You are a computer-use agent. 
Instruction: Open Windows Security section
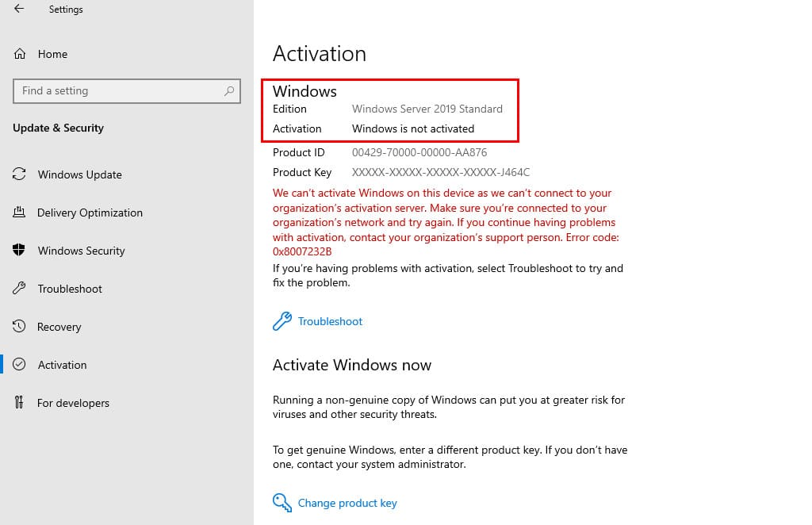(x=82, y=251)
